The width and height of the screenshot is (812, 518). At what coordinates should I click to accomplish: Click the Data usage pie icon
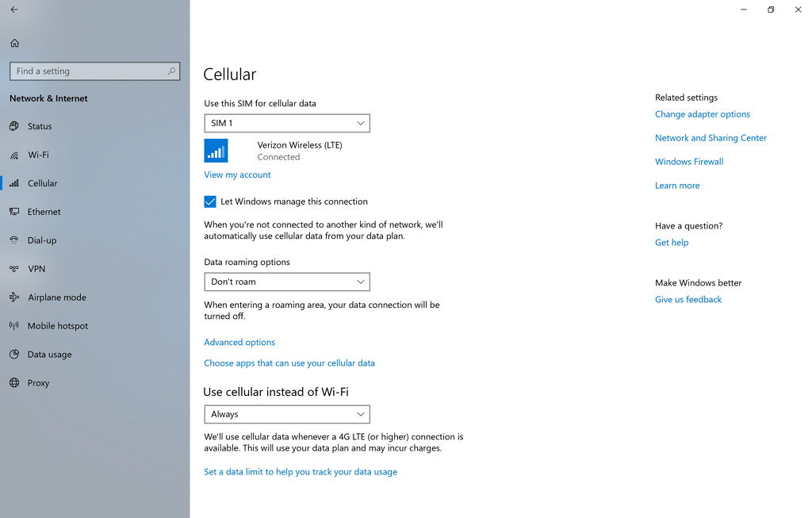tap(14, 355)
